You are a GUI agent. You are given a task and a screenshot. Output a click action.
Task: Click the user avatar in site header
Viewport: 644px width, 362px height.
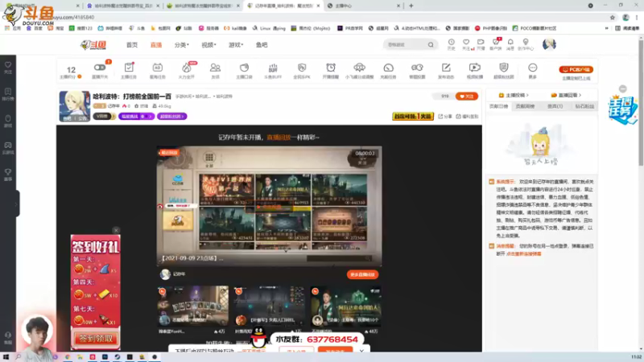[x=549, y=44]
